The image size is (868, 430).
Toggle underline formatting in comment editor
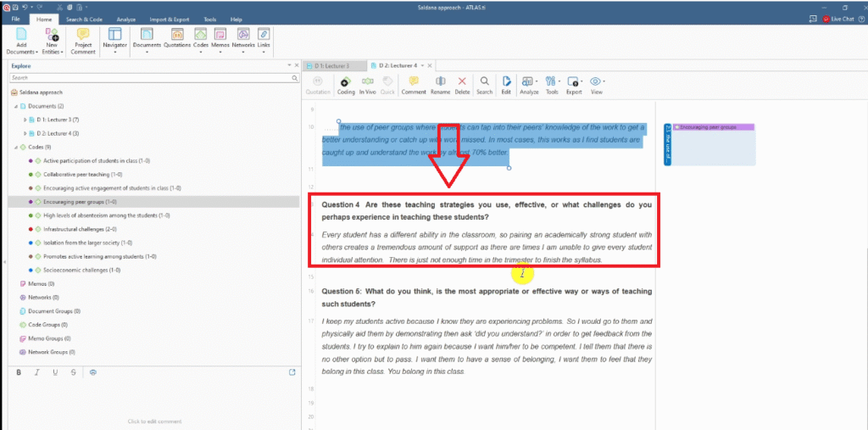[56, 371]
